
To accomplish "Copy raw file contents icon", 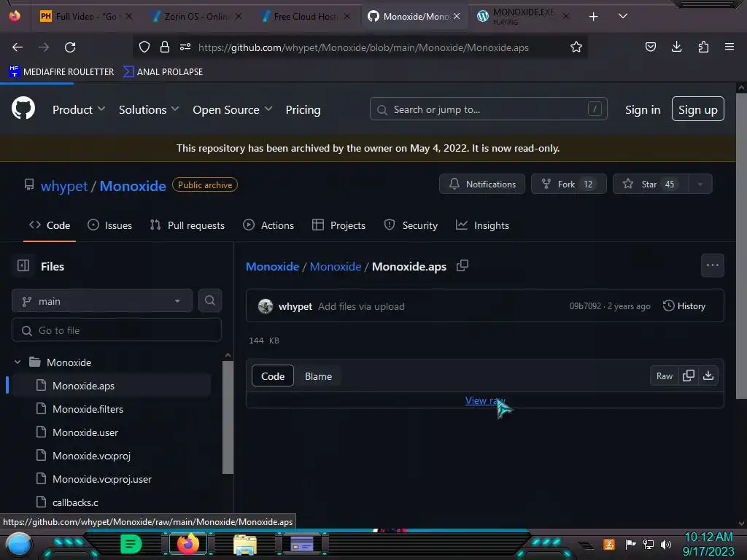I will click(689, 376).
